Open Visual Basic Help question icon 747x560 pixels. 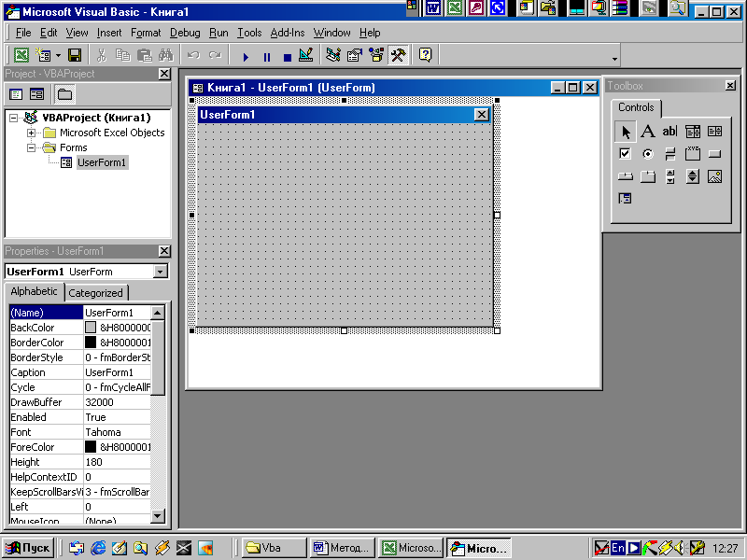(425, 55)
